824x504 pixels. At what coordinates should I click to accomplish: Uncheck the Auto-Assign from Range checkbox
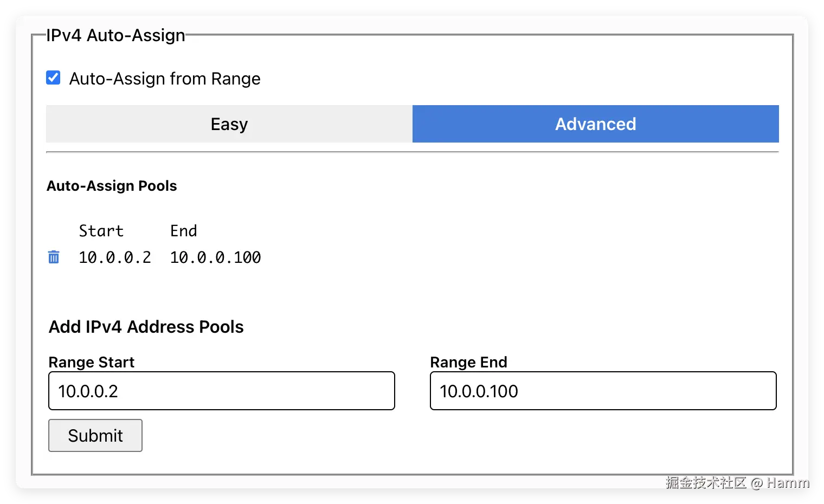[53, 77]
